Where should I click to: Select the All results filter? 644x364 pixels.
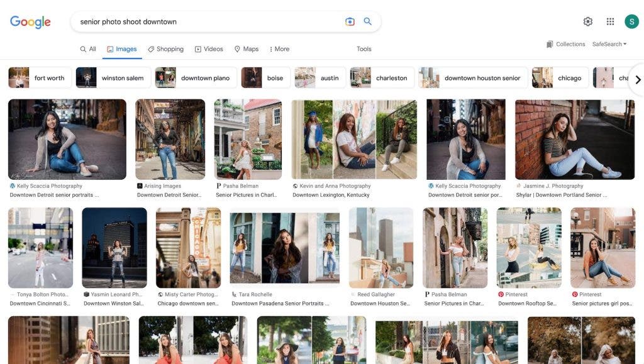pos(88,48)
